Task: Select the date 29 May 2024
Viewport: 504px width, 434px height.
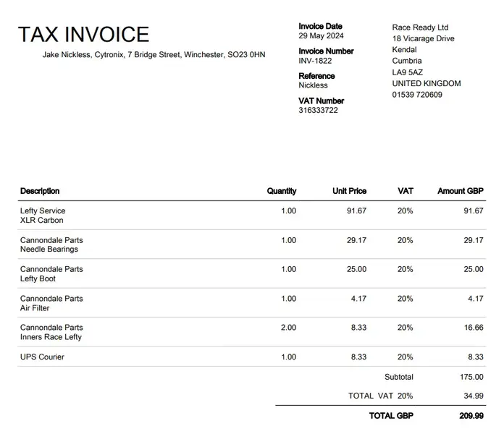Action: point(321,35)
